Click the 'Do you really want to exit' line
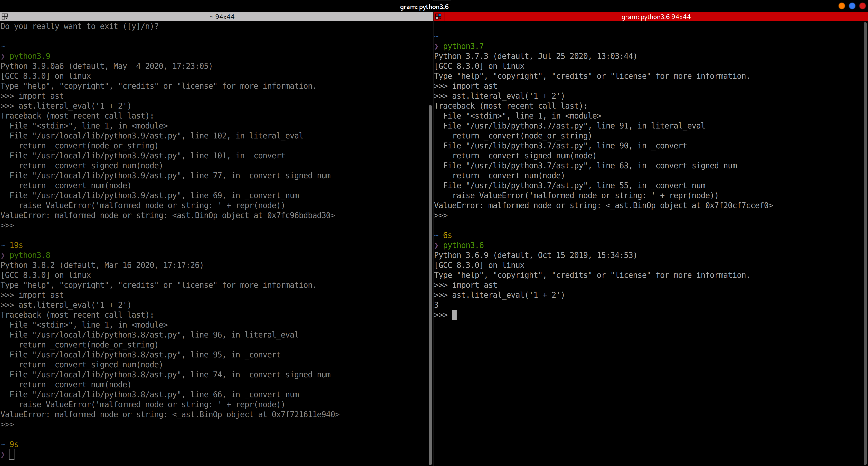The image size is (868, 466). 80,26
